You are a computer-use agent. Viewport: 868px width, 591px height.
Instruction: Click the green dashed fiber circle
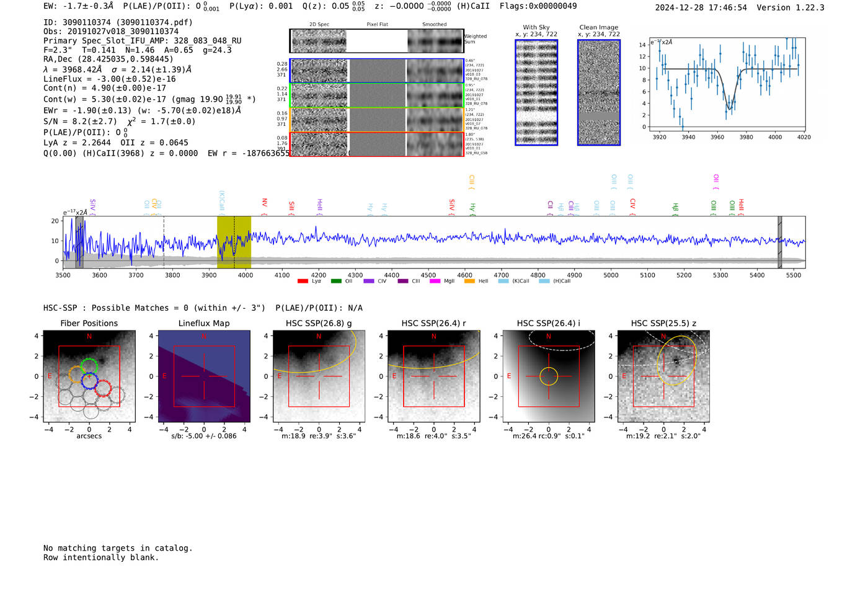pos(89,367)
